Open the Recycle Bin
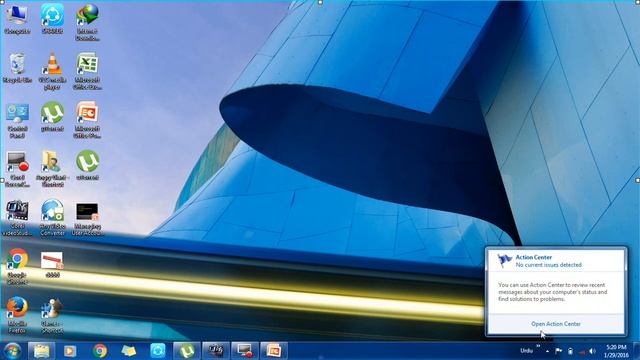The width and height of the screenshot is (640, 360). point(17,68)
